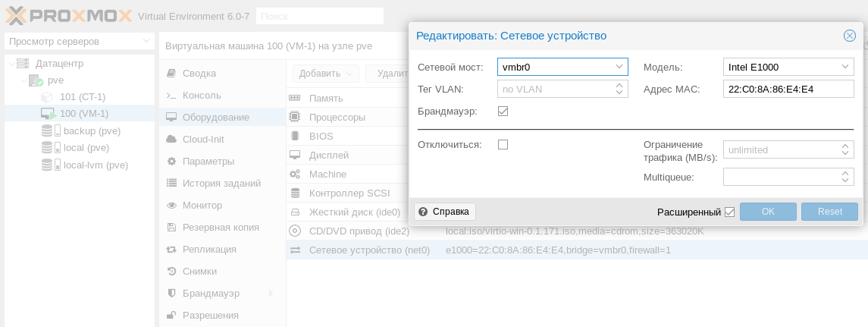The height and width of the screenshot is (327, 868).
Task: Switch to the Параметры section
Action: click(208, 162)
